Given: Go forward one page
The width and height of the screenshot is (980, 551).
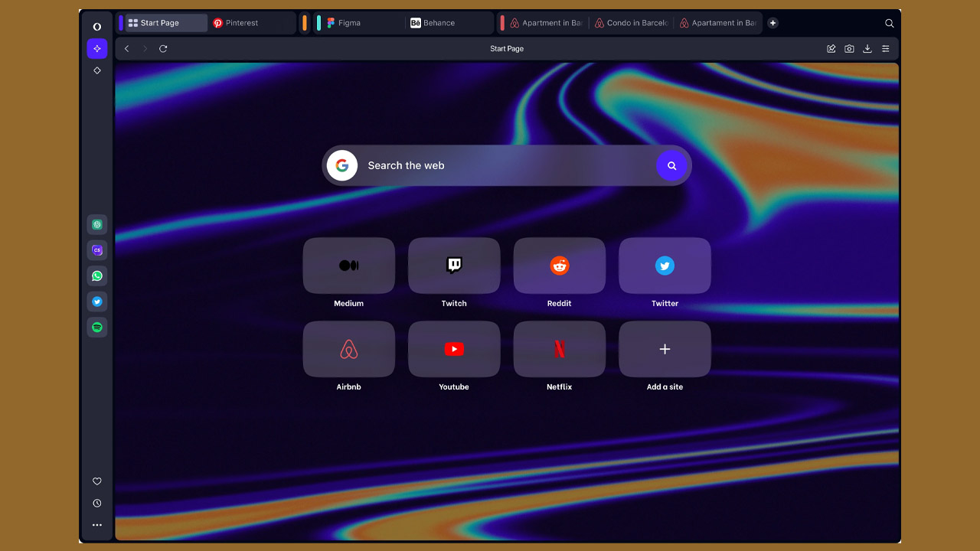Looking at the screenshot, I should point(145,49).
